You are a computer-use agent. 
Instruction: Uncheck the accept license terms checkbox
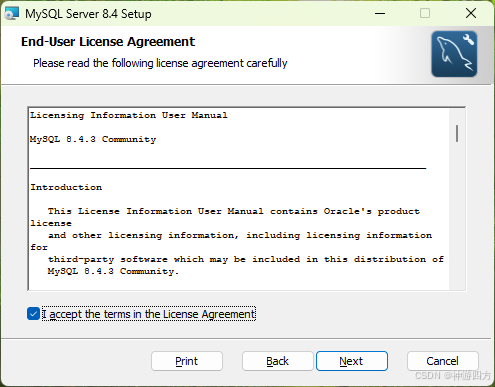[x=33, y=314]
